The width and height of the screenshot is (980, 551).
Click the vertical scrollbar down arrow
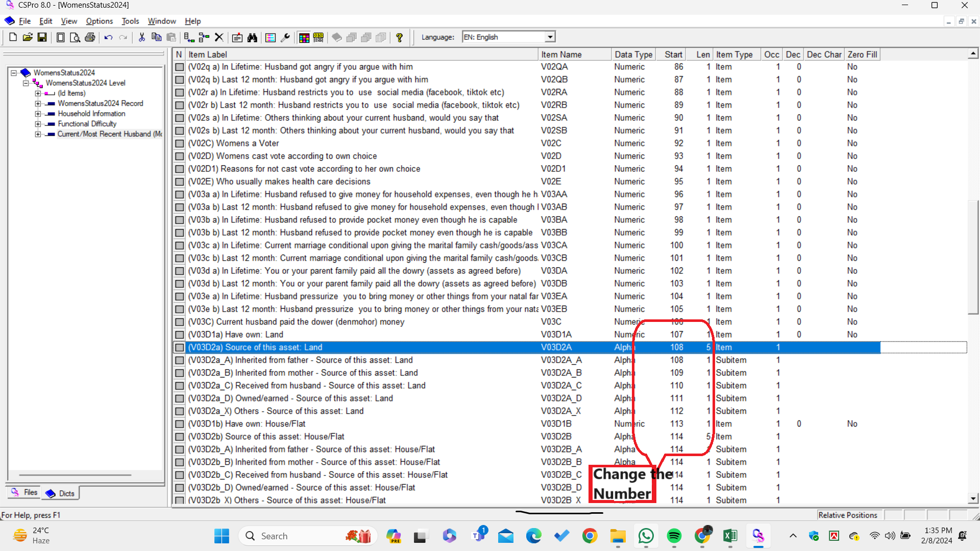[973, 498]
